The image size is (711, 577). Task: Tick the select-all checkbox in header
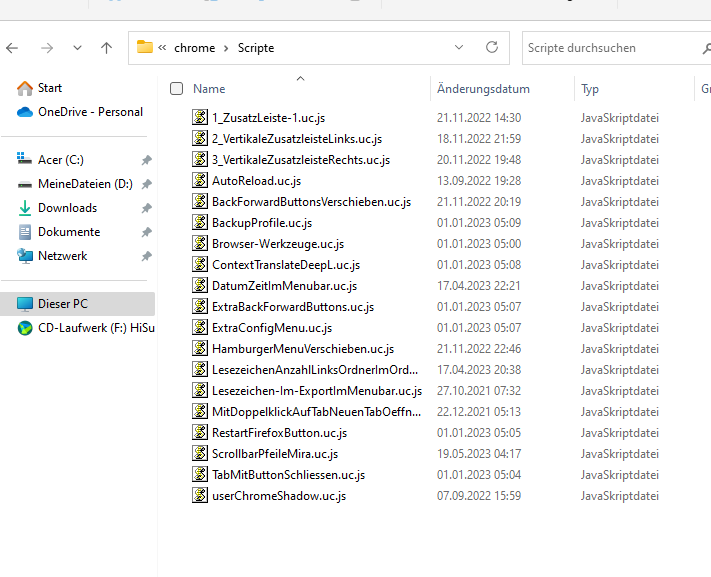click(176, 88)
